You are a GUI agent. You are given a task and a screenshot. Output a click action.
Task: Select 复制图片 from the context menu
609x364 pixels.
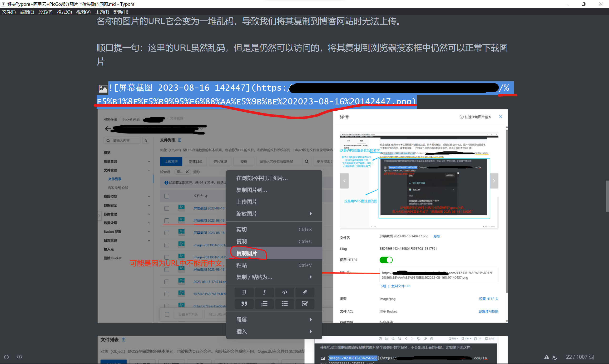pos(247,253)
